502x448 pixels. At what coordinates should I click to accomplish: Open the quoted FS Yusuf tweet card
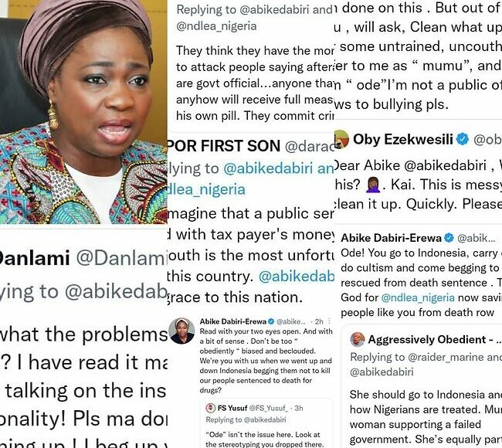click(x=266, y=423)
